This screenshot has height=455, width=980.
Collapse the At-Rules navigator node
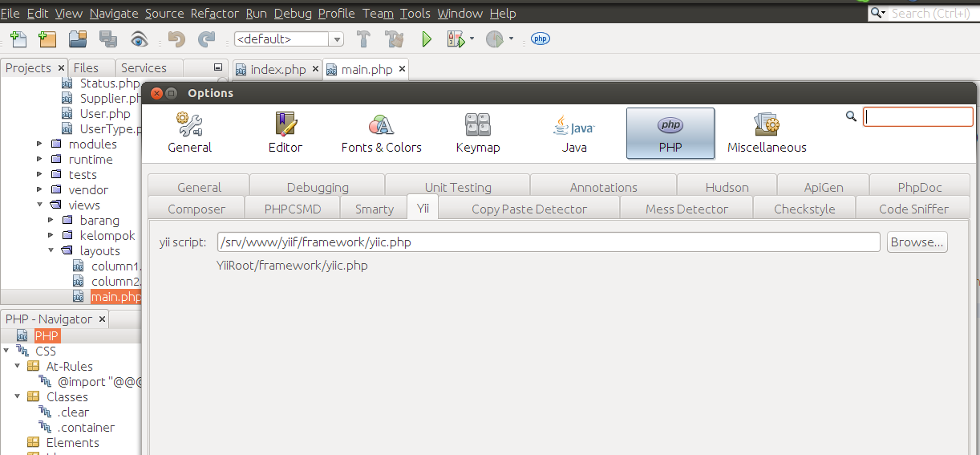point(18,366)
